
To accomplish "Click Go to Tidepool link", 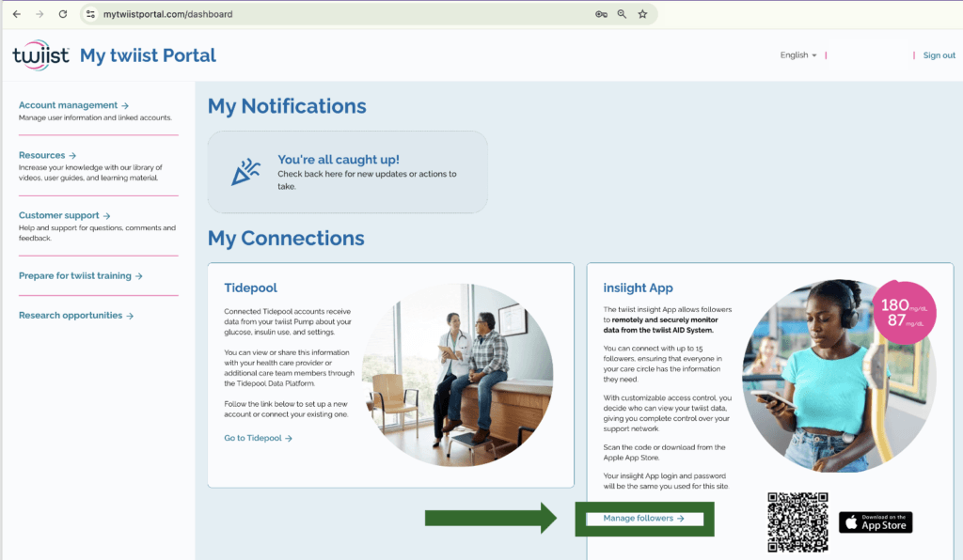I will (x=258, y=438).
